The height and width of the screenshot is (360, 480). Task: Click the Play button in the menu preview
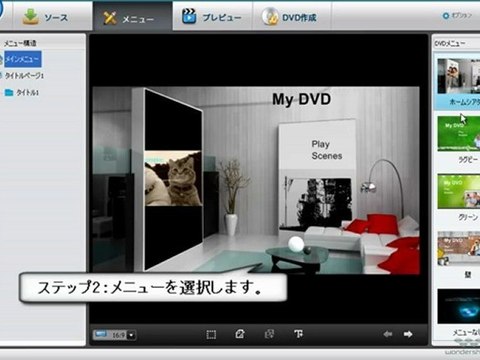point(320,144)
